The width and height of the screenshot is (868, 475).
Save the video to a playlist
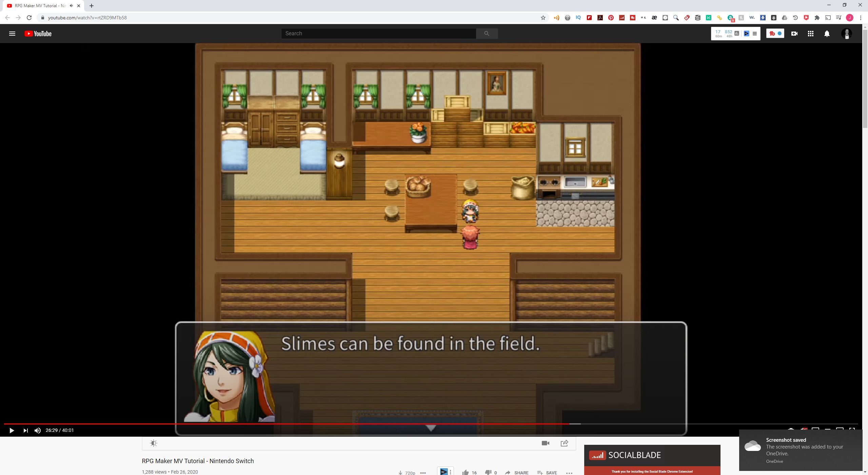(x=547, y=472)
